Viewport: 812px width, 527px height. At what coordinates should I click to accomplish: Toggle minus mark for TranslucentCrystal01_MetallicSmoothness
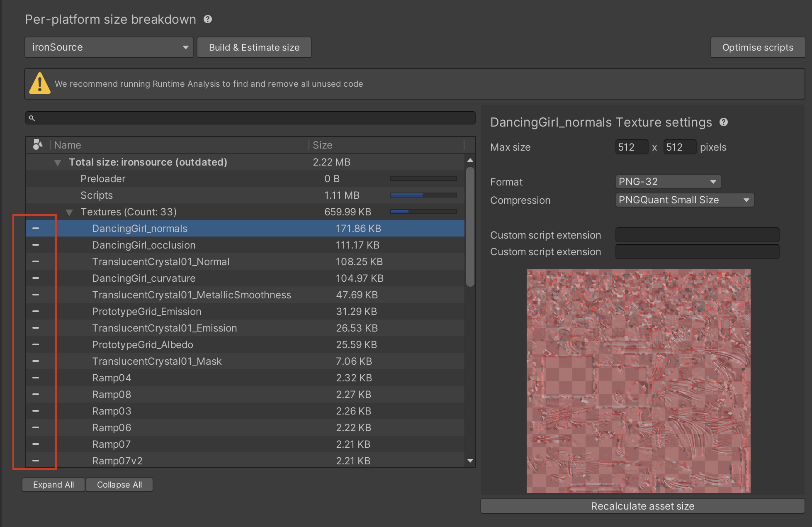click(36, 295)
